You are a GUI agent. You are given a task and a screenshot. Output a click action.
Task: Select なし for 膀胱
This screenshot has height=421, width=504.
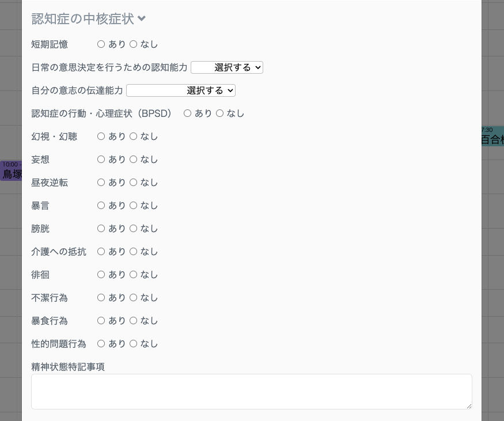[x=133, y=228]
